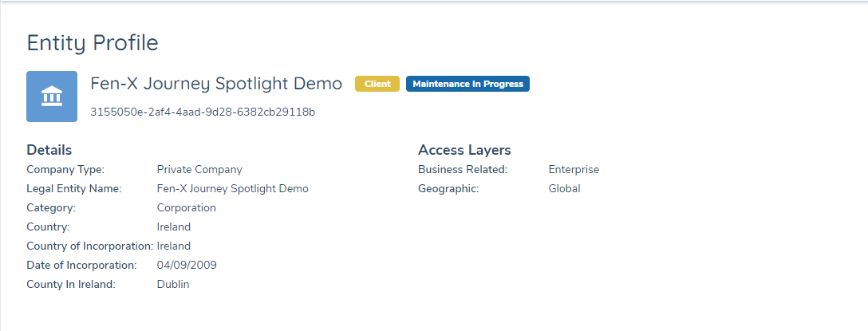868x331 pixels.
Task: Click the Fen-X Journey Spotlight Demo title
Action: pos(216,84)
